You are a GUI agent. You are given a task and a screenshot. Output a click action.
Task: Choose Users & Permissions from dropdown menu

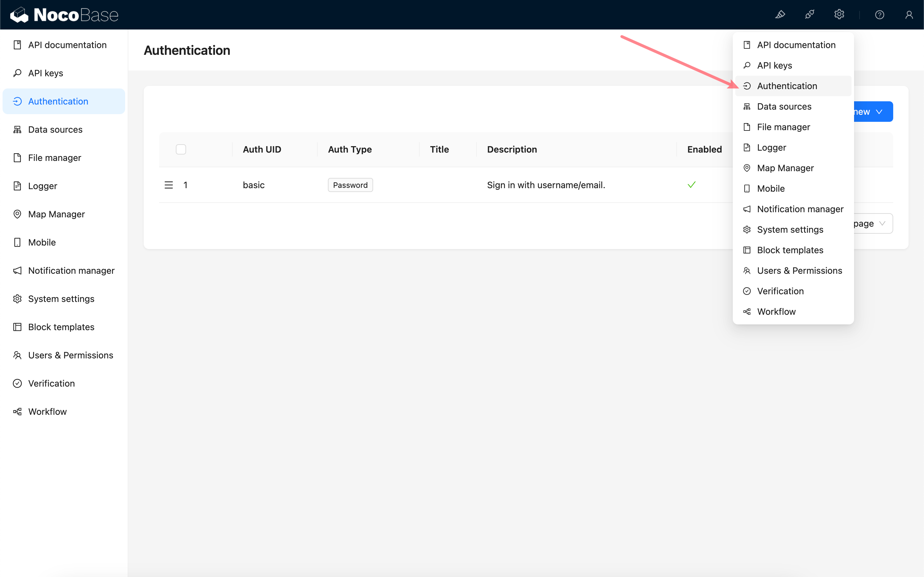pos(799,271)
